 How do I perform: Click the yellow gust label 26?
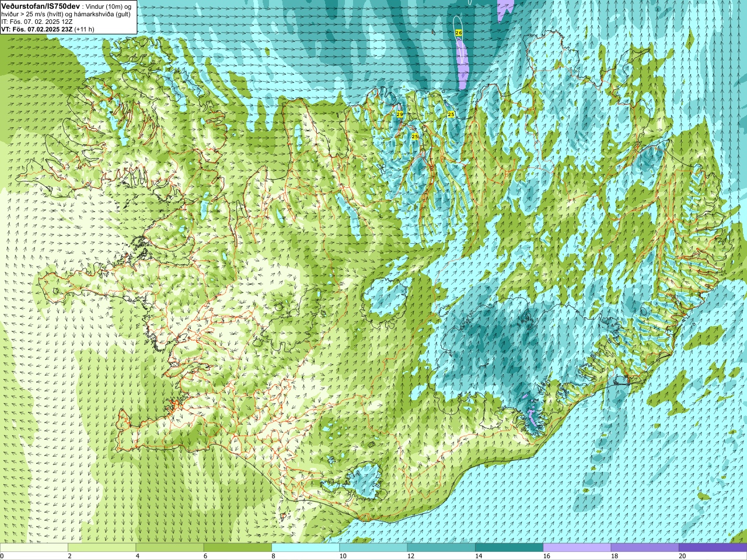(458, 33)
